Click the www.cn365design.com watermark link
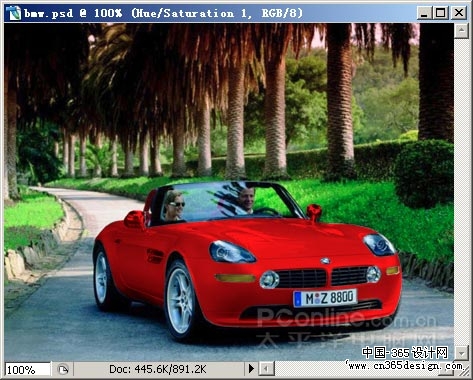 404,366
